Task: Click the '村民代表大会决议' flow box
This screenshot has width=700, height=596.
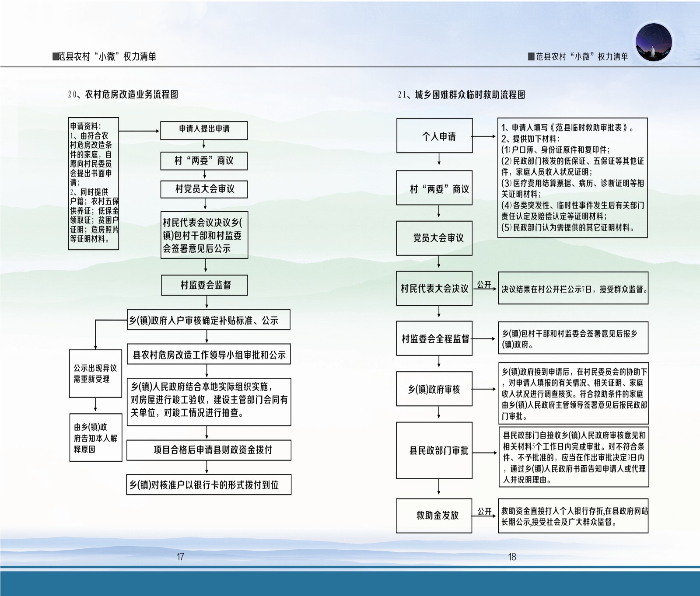Action: (434, 288)
